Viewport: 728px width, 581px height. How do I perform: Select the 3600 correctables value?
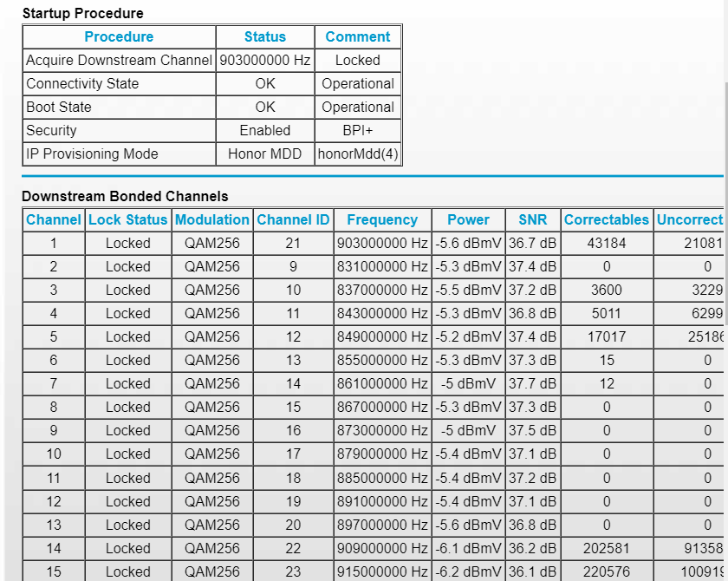607,290
